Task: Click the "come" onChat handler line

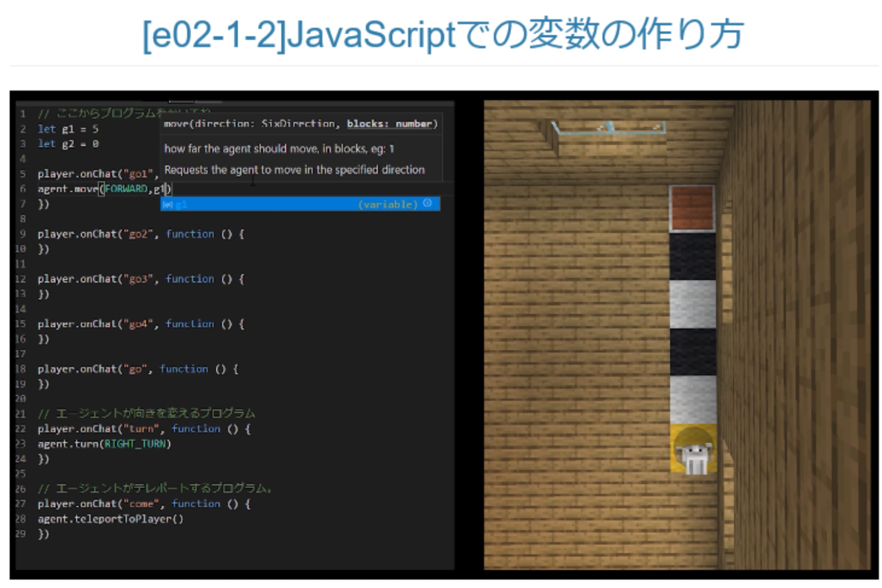Action: click(144, 504)
